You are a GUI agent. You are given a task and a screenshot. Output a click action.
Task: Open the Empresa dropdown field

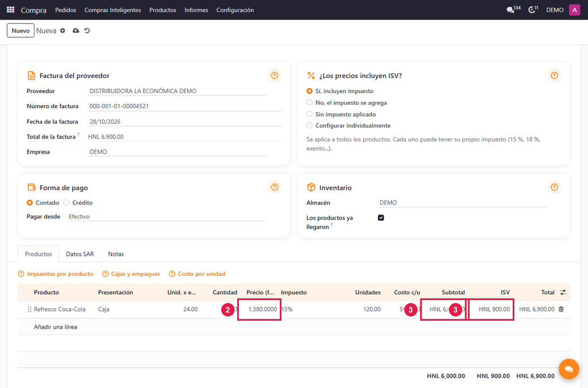tap(177, 152)
